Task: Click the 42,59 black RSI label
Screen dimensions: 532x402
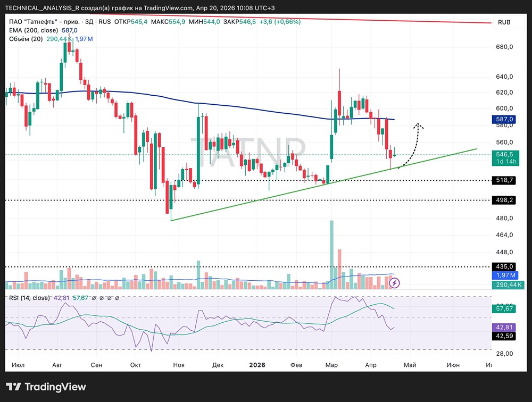Action: [x=504, y=336]
